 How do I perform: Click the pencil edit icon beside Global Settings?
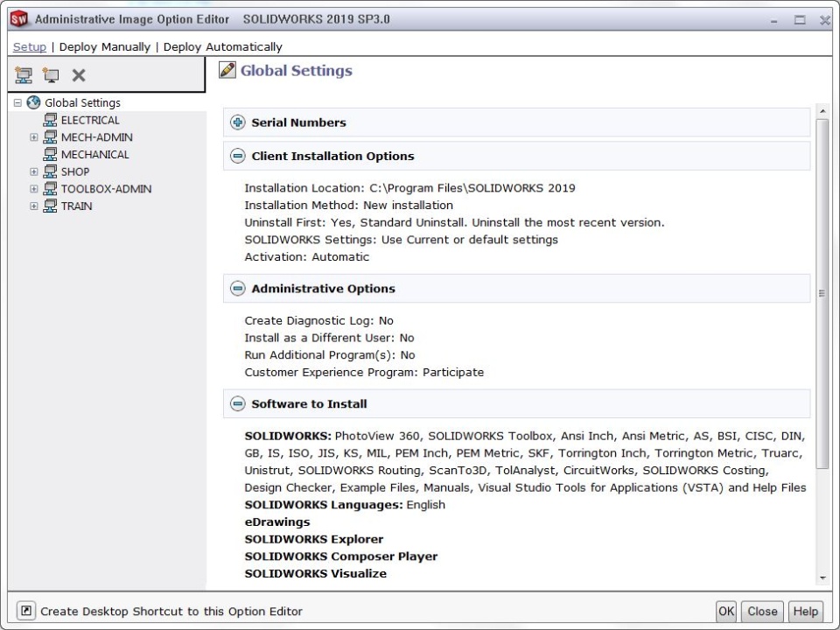(x=227, y=70)
